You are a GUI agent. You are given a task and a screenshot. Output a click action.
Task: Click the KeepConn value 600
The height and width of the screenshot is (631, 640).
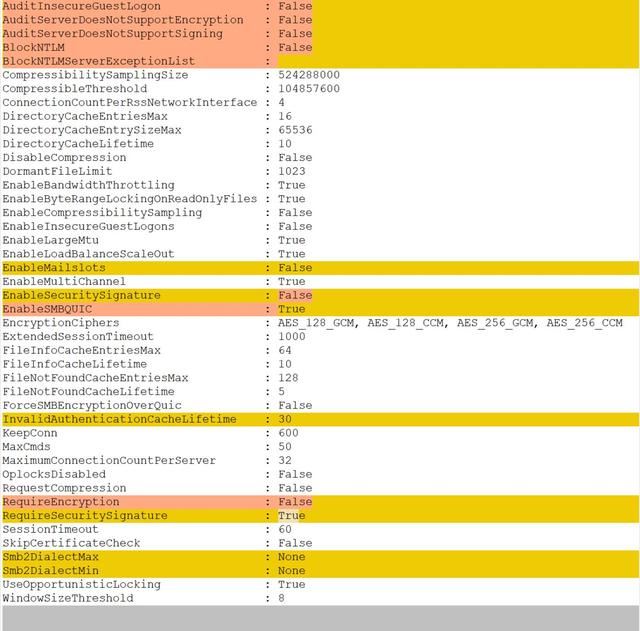click(288, 433)
